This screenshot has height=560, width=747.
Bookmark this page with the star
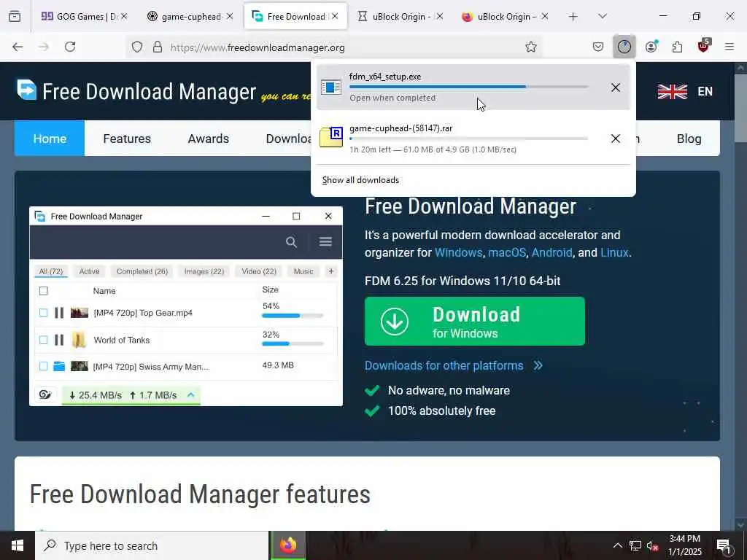(531, 47)
